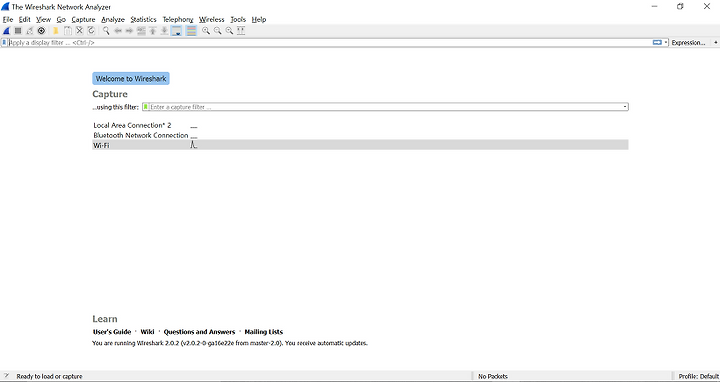Open a capture file with the folder icon

(56, 31)
